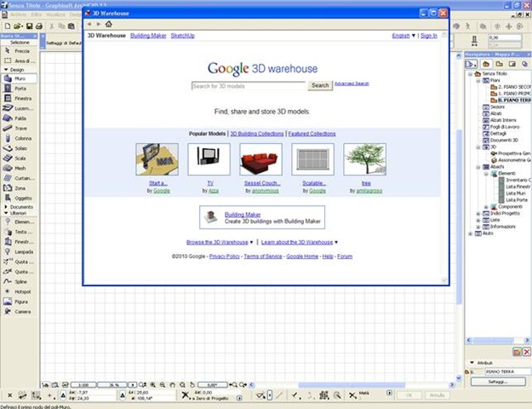Viewport: 532px width, 409px height.
Task: Collapse the Piani node in Navigator
Action: (x=478, y=80)
